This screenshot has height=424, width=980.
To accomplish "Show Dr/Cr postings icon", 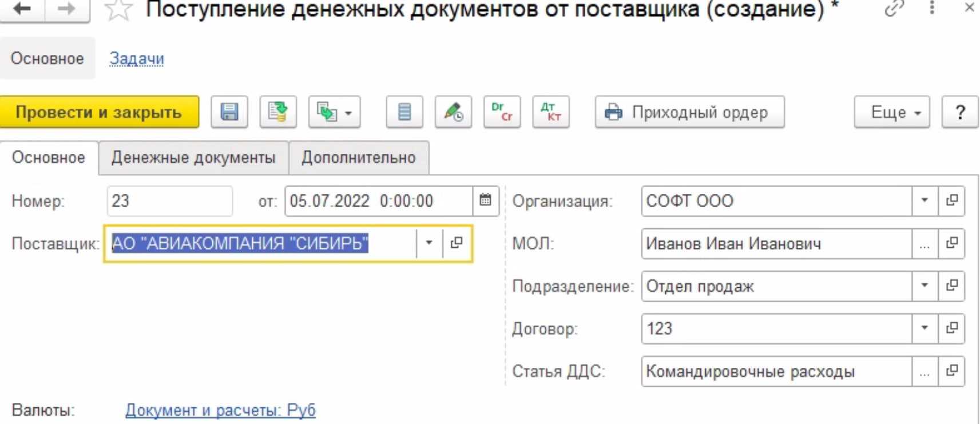I will point(502,112).
